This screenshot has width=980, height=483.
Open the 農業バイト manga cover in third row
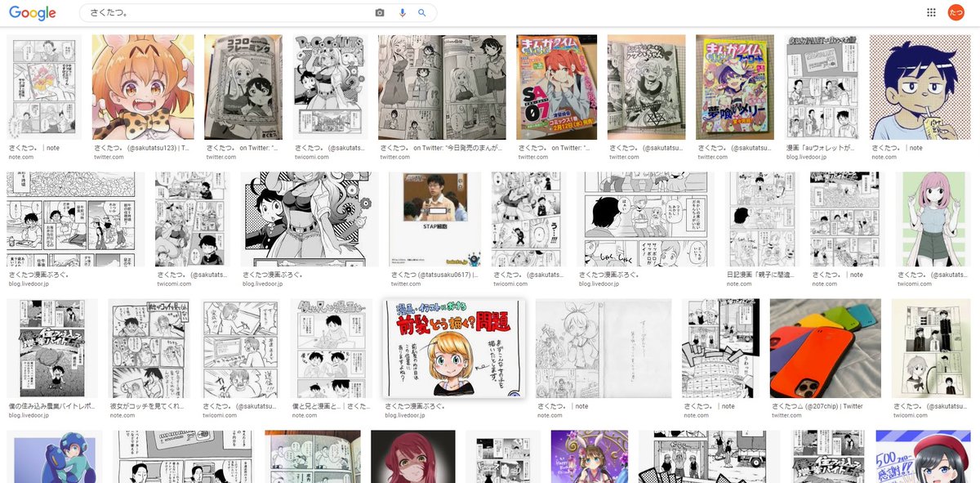52,348
